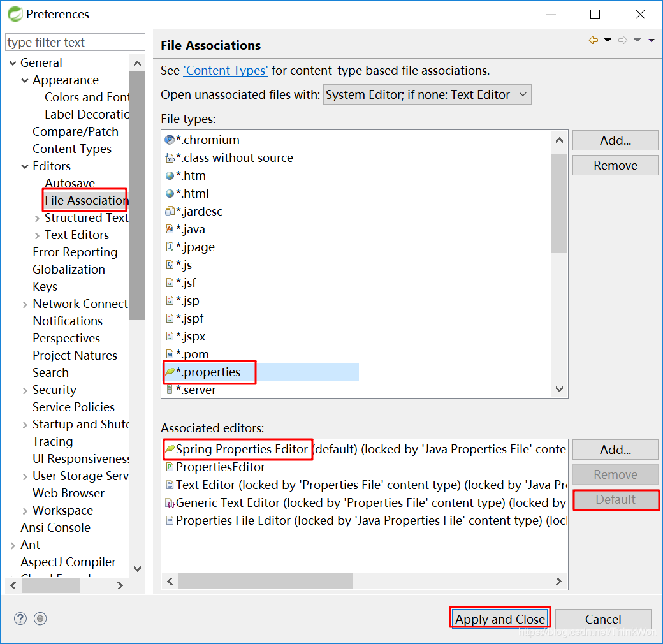This screenshot has width=663, height=644.
Task: Click the Default button
Action: [x=615, y=500]
